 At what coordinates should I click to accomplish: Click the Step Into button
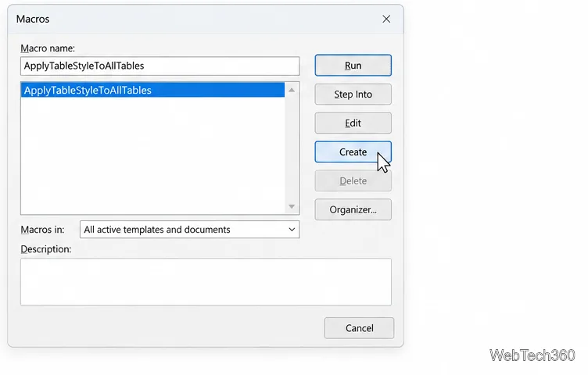(x=353, y=95)
